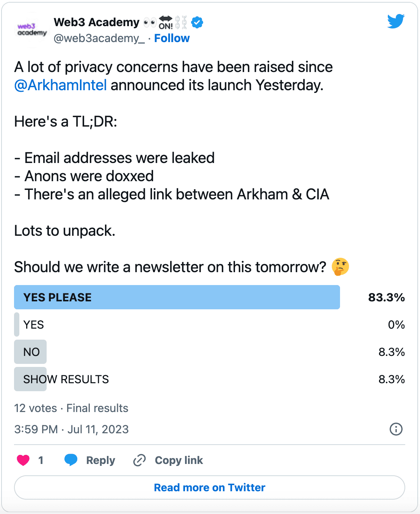Click the thinking face emoji
Screen dimensions: 420x514
tap(340, 266)
